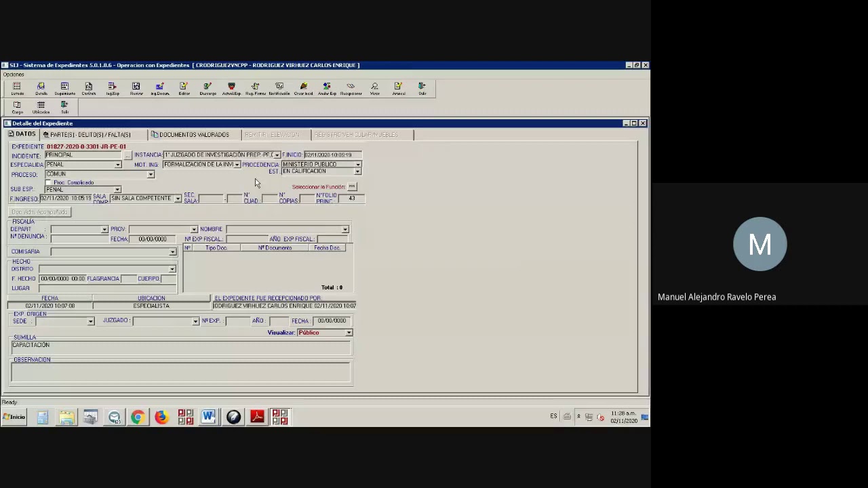Viewport: 868px width, 488px height.
Task: Select the Ing.Exp toolbar icon
Action: tap(112, 89)
